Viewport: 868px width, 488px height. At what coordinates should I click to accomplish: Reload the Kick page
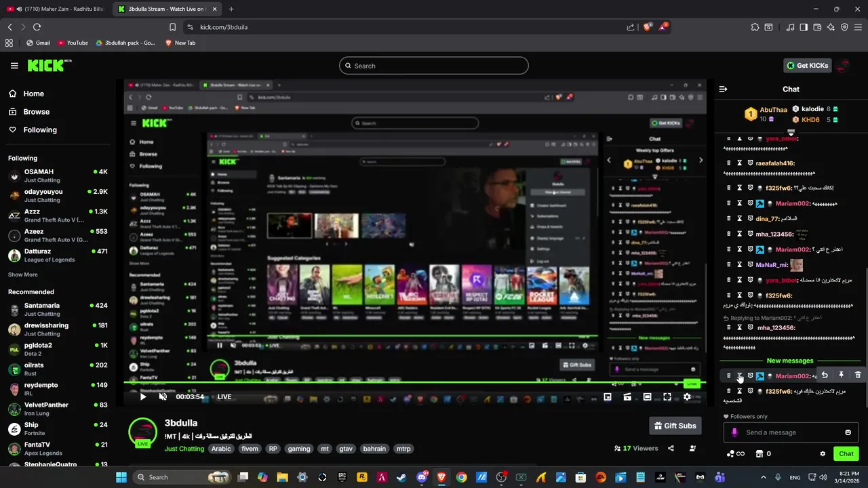tap(37, 27)
